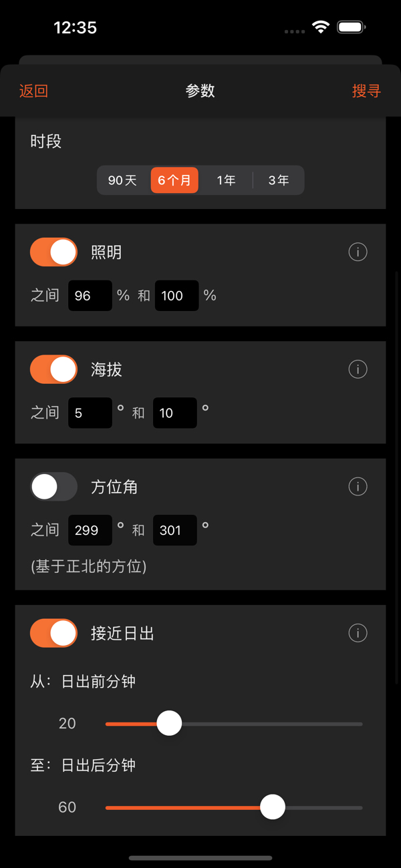Disable the 照明 toggle
The width and height of the screenshot is (401, 868).
pyautogui.click(x=53, y=252)
